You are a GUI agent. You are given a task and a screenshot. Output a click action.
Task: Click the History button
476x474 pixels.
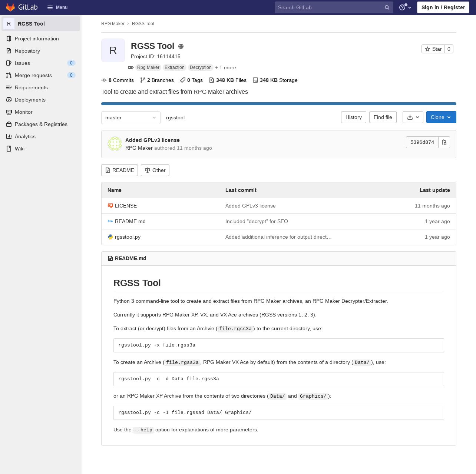[354, 117]
